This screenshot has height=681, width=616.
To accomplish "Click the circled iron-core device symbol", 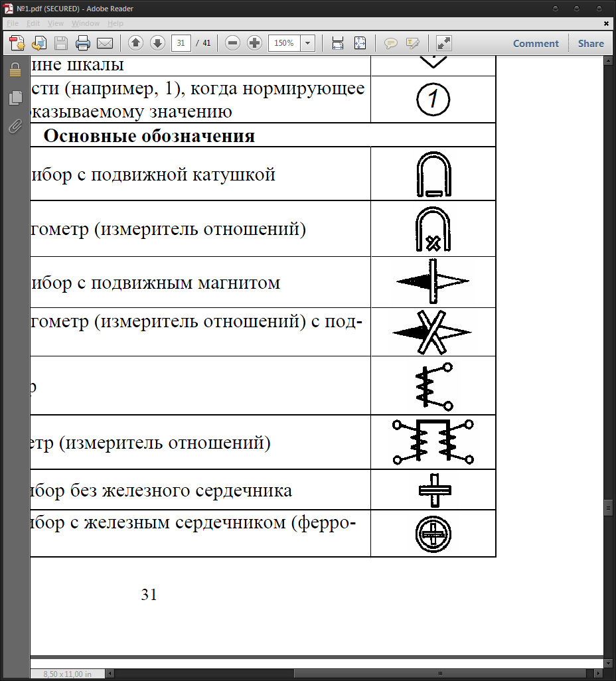I will (x=433, y=534).
